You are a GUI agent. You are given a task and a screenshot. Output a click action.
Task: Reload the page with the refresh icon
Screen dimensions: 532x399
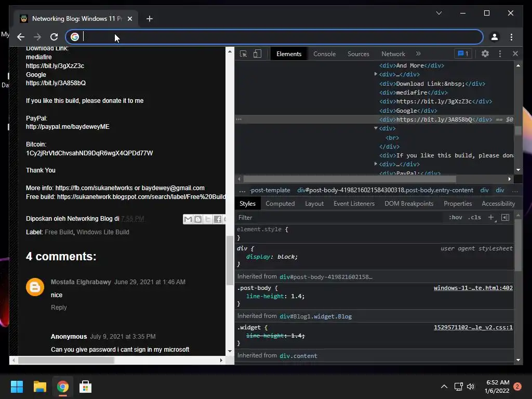(54, 37)
